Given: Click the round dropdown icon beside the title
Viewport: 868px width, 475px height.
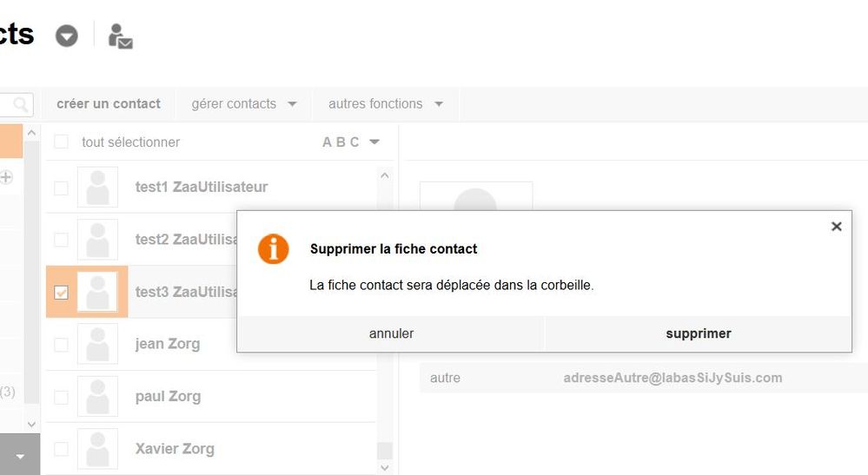Looking at the screenshot, I should point(67,36).
